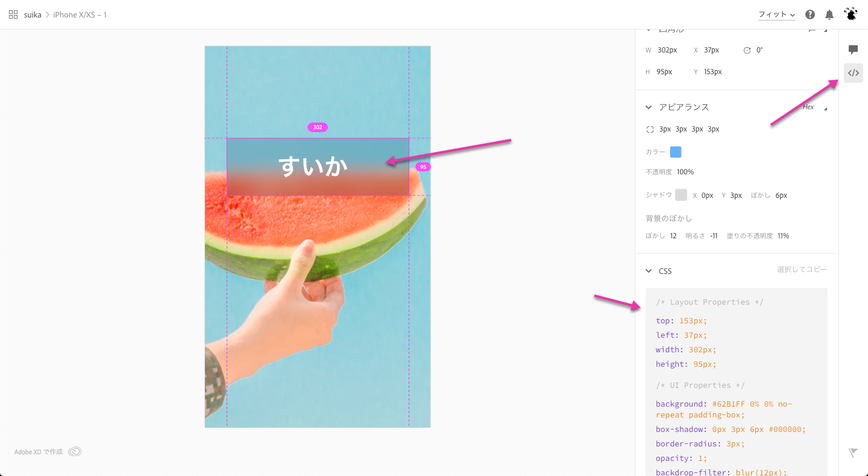
Task: Click the flag icon at bottom right
Action: 853,452
